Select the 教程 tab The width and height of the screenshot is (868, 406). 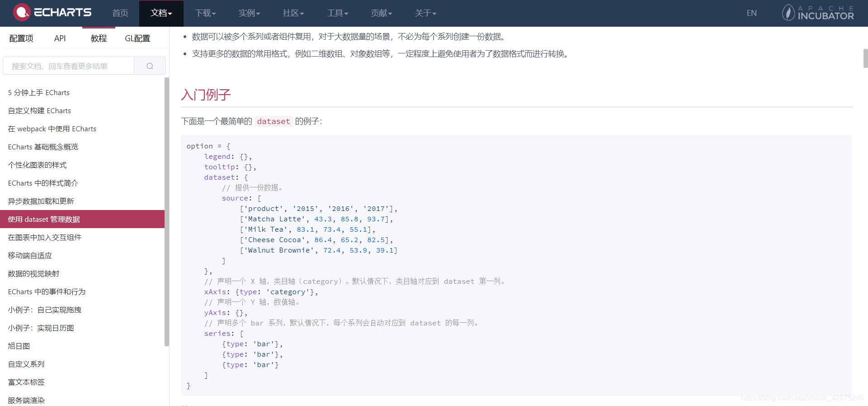tap(99, 38)
